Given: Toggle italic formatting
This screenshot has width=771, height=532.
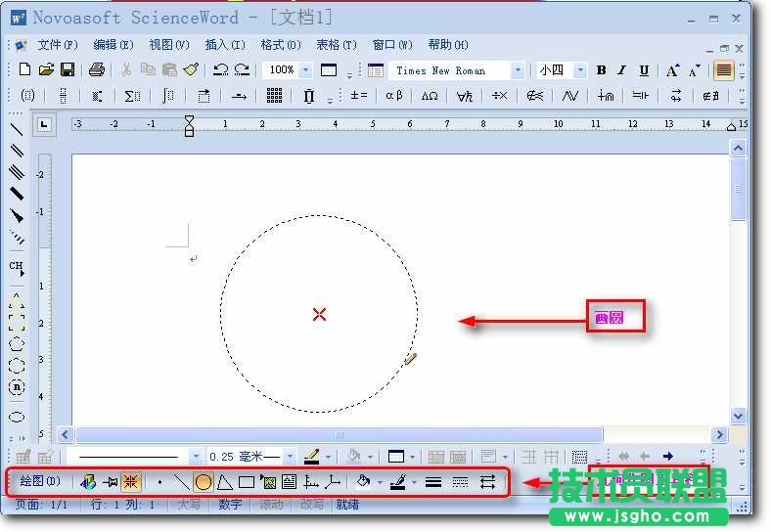Looking at the screenshot, I should 622,70.
